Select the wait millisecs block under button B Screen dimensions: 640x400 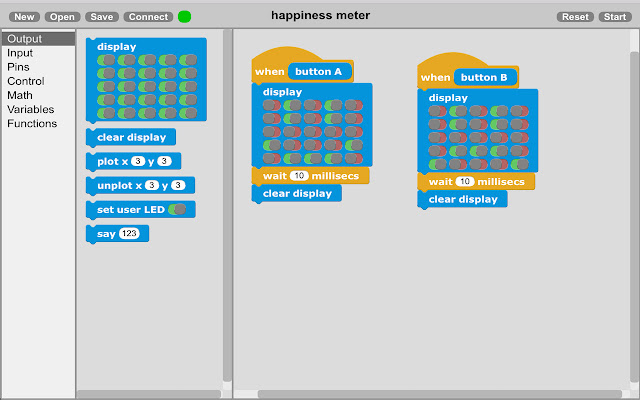[476, 182]
